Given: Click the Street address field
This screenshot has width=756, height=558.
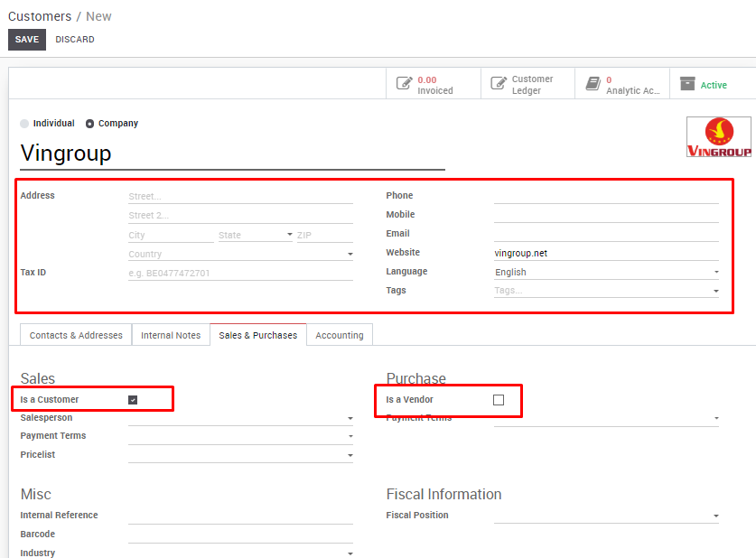Looking at the screenshot, I should [240, 196].
